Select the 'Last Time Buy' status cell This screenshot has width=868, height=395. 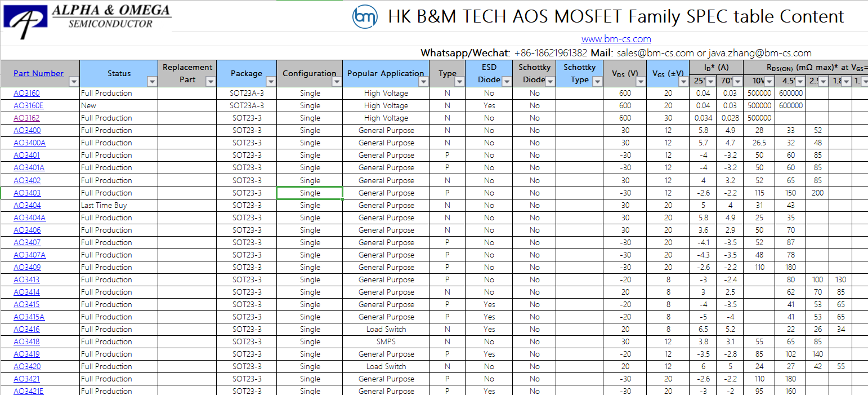[x=119, y=205]
